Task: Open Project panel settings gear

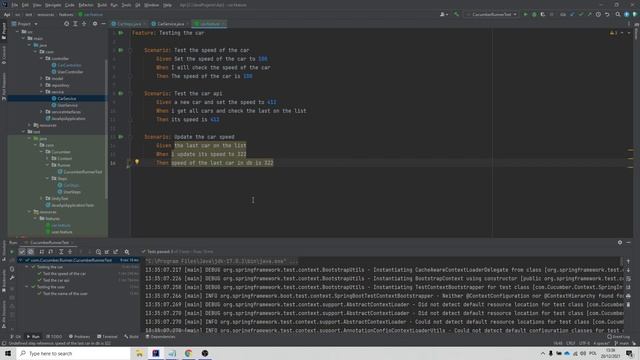Action: coord(95,24)
